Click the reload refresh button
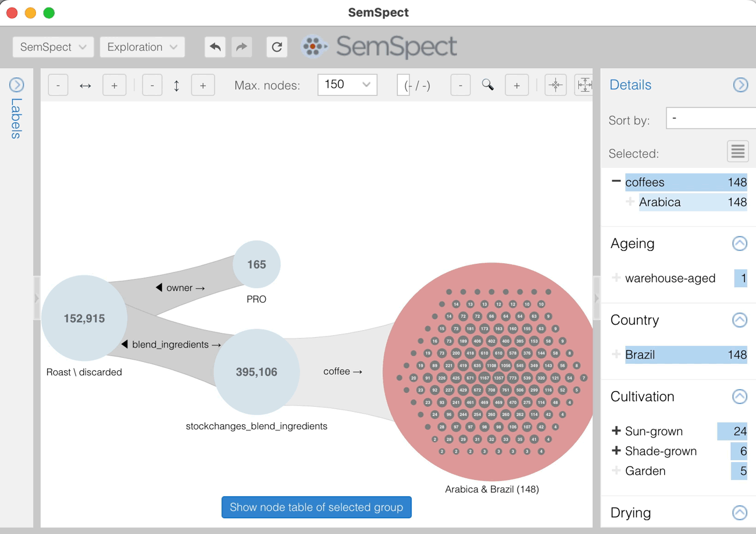 (x=277, y=47)
